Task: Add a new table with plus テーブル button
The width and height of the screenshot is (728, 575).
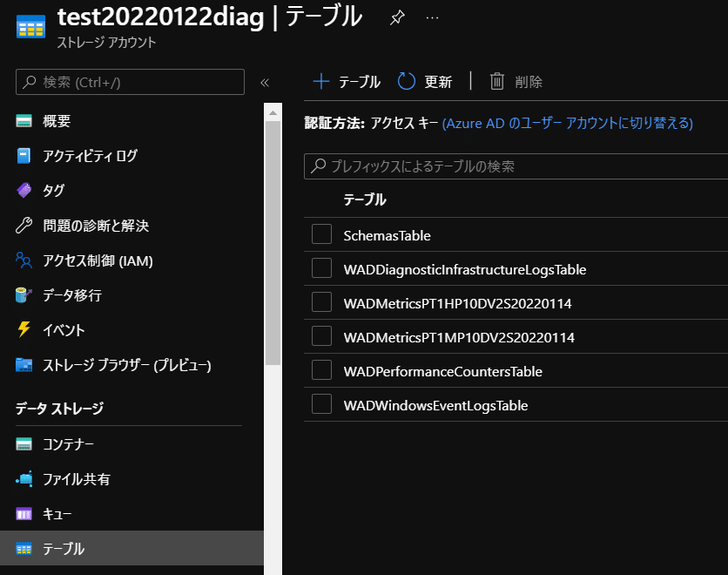Action: pos(347,82)
